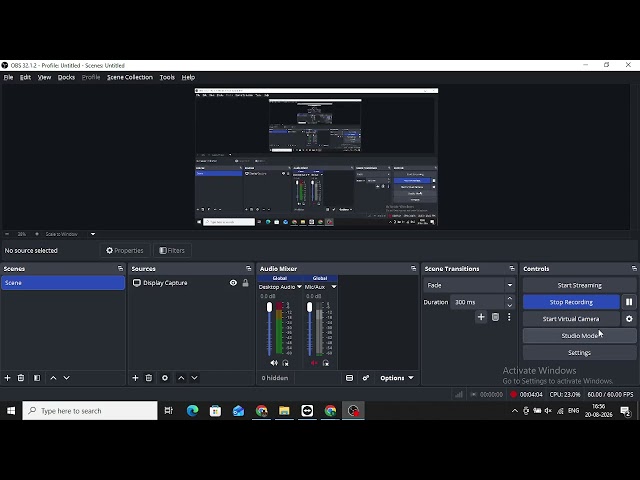This screenshot has width=640, height=480.
Task: Open the File menu
Action: [x=8, y=77]
